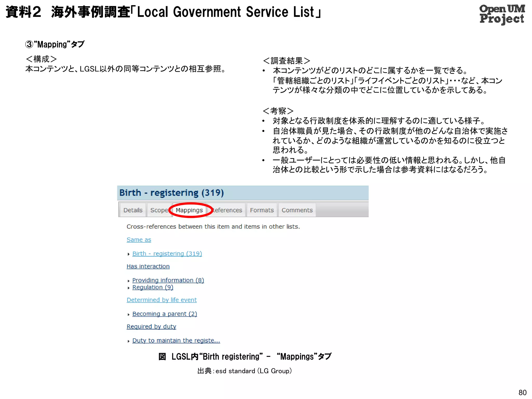Screen dimensions: 532x399
Task: Click arrow bullet before Regulation (9)
Action: click(129, 288)
